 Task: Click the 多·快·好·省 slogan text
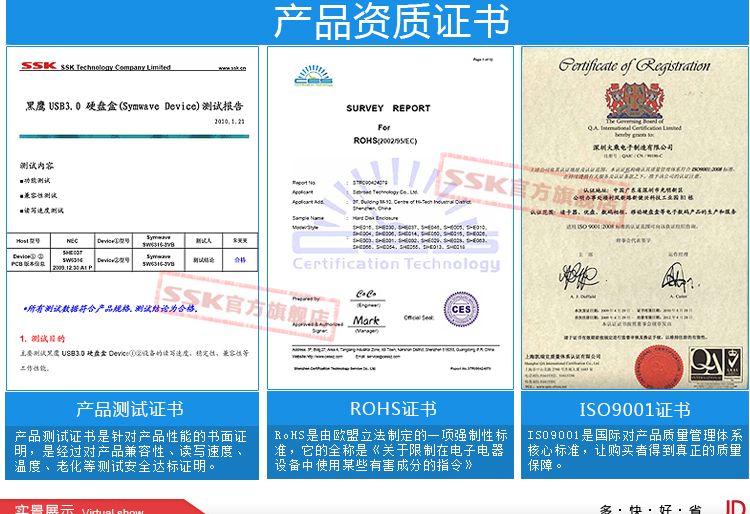[651, 509]
